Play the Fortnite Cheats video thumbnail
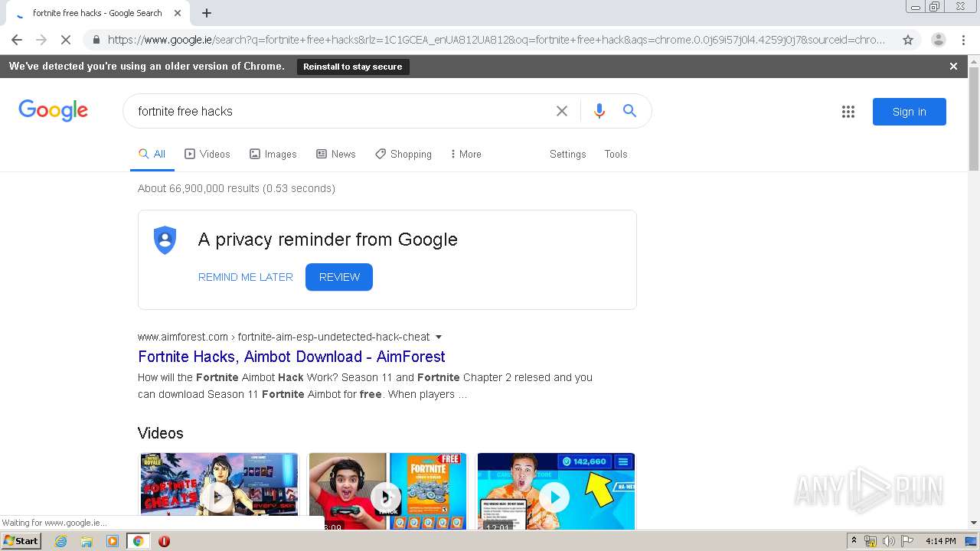This screenshot has height=551, width=980. [219, 491]
